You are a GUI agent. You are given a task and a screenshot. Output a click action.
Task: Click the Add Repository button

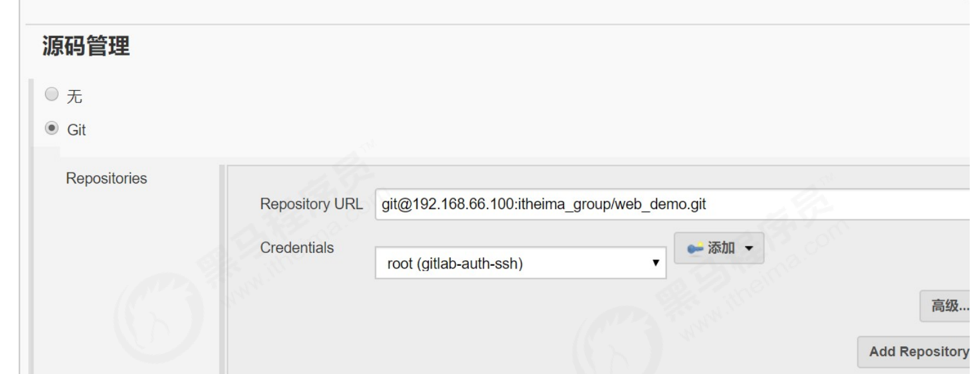[916, 351]
